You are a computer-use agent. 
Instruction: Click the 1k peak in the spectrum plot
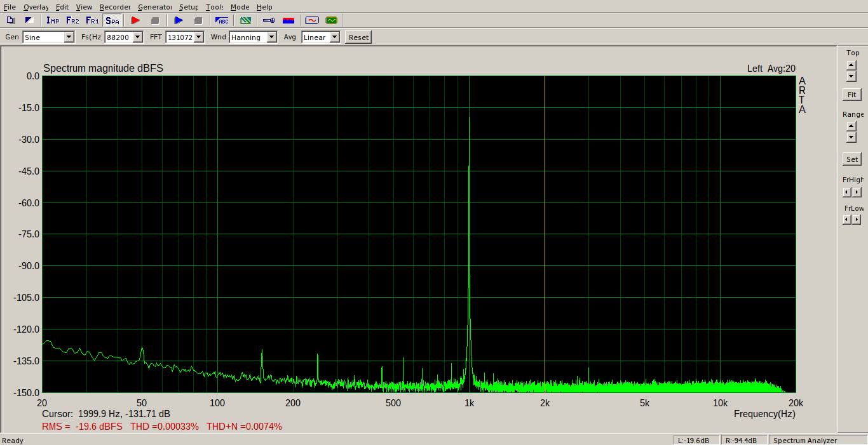469,118
